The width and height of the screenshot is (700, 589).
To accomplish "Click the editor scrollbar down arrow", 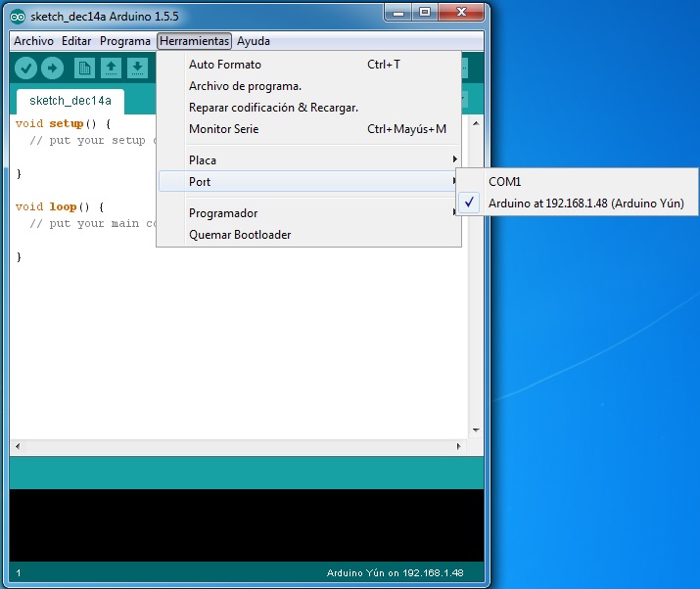I will click(x=476, y=430).
